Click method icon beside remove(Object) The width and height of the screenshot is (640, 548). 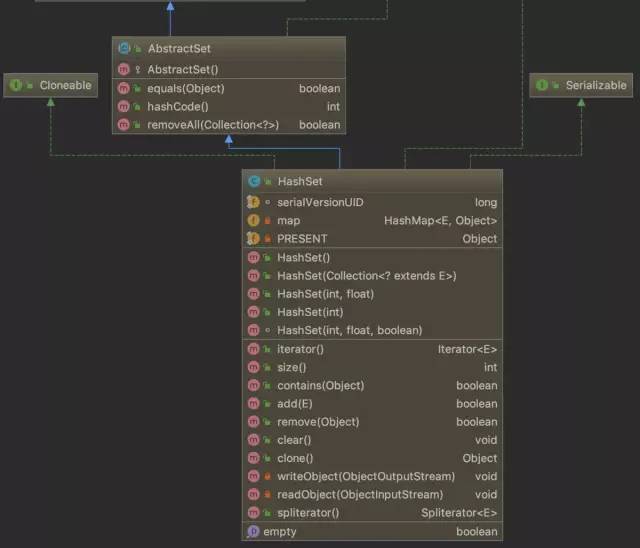(253, 422)
